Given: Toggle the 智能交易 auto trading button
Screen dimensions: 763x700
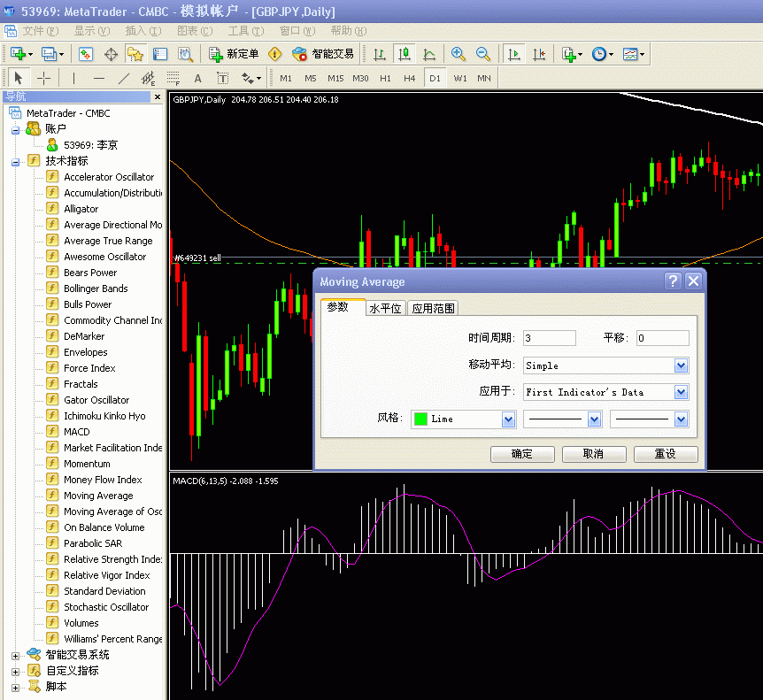Looking at the screenshot, I should pos(323,54).
